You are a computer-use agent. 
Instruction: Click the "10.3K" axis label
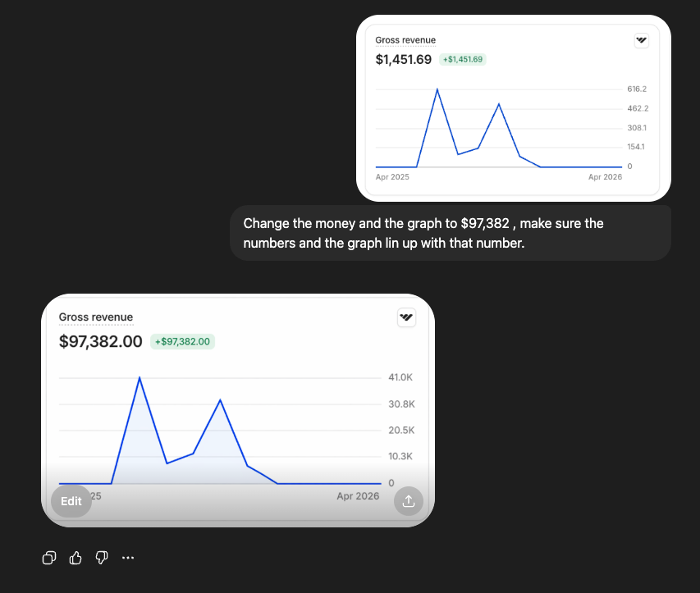(x=400, y=456)
